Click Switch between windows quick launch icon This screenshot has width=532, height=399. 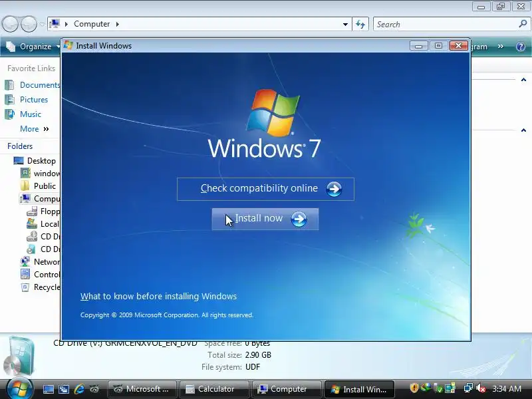63,389
